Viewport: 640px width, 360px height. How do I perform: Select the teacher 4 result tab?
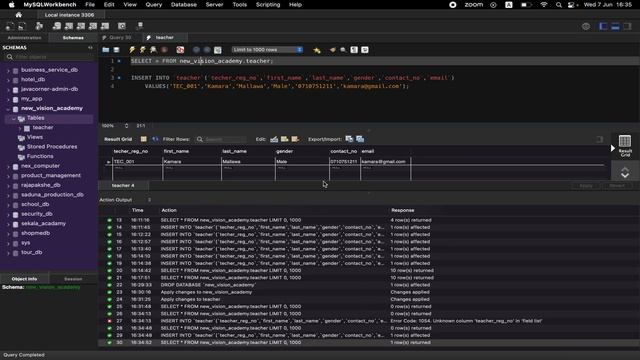[123, 185]
